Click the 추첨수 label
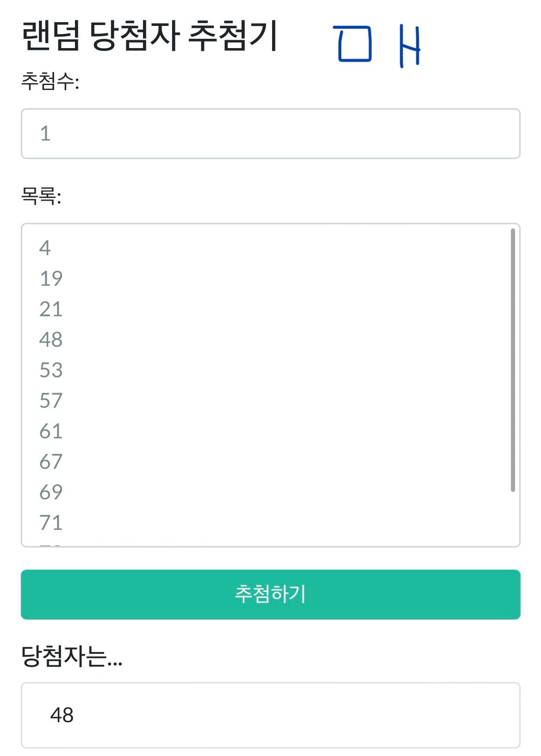The height and width of the screenshot is (756, 541). pyautogui.click(x=50, y=82)
